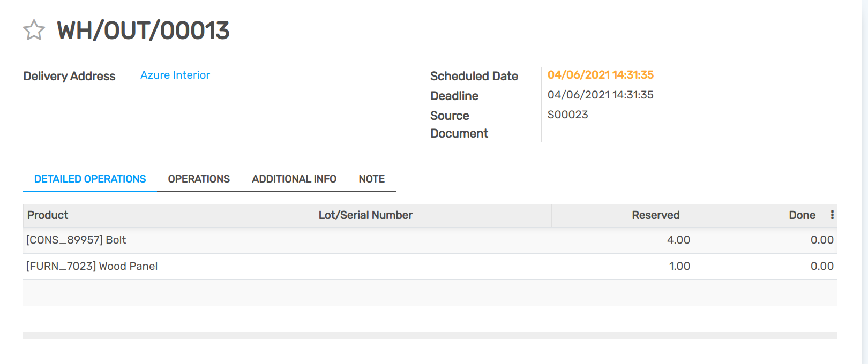Open the Azure Interior delivery address link
Viewport: 868px width, 364px height.
(x=175, y=75)
